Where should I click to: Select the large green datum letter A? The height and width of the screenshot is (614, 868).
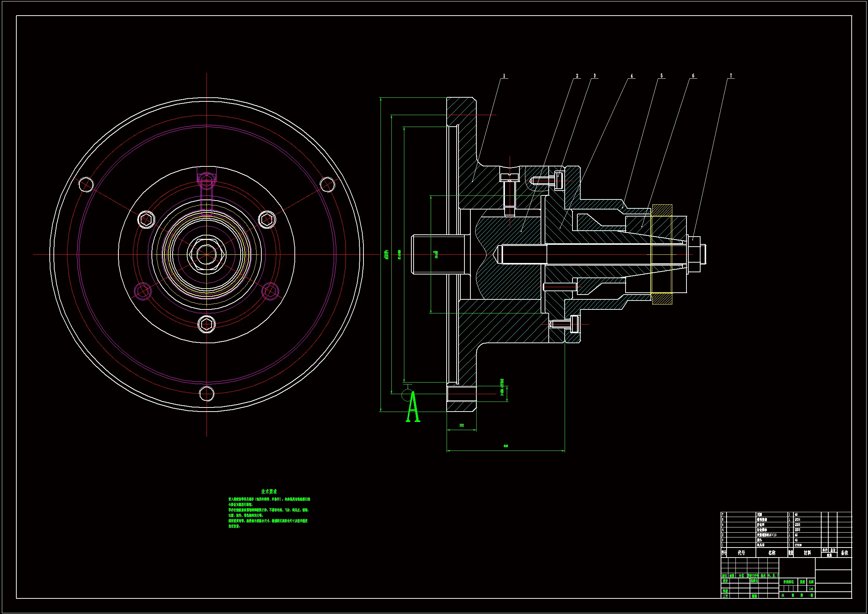click(x=412, y=407)
